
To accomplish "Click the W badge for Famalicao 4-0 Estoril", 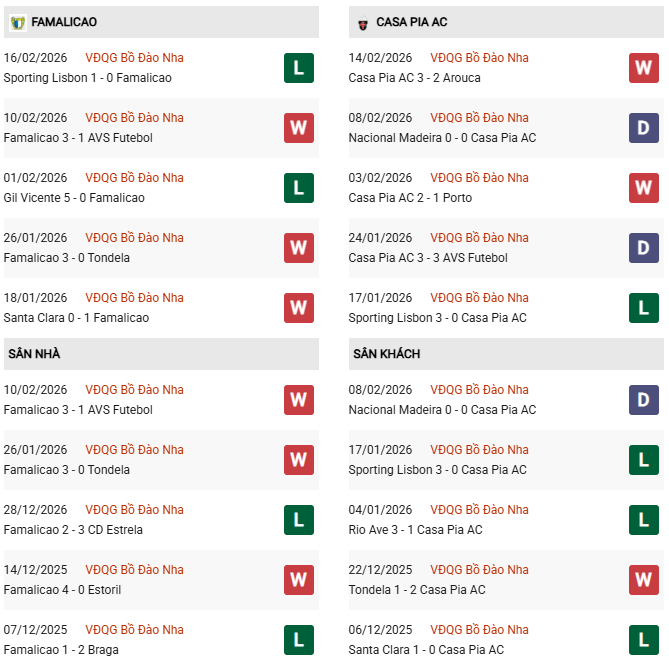I will tap(298, 580).
